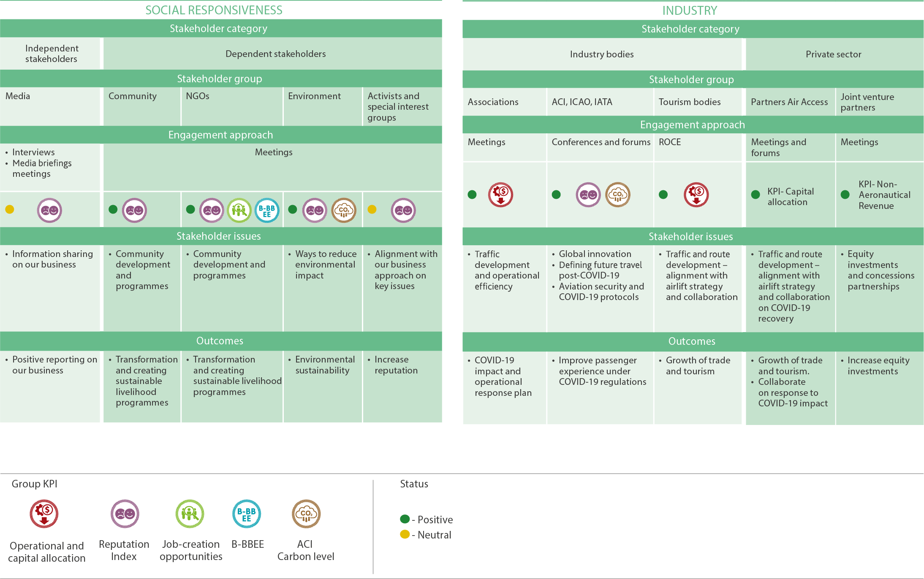Click the SOCIAL RESPONSIVENESS heading
Viewport: 924px width, 579px height.
[214, 10]
